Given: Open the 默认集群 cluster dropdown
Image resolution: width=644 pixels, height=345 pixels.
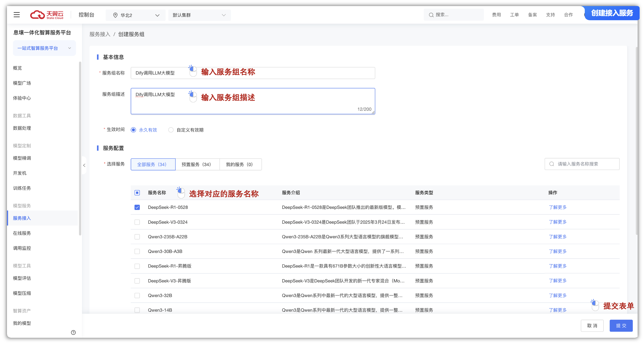Looking at the screenshot, I should point(199,15).
